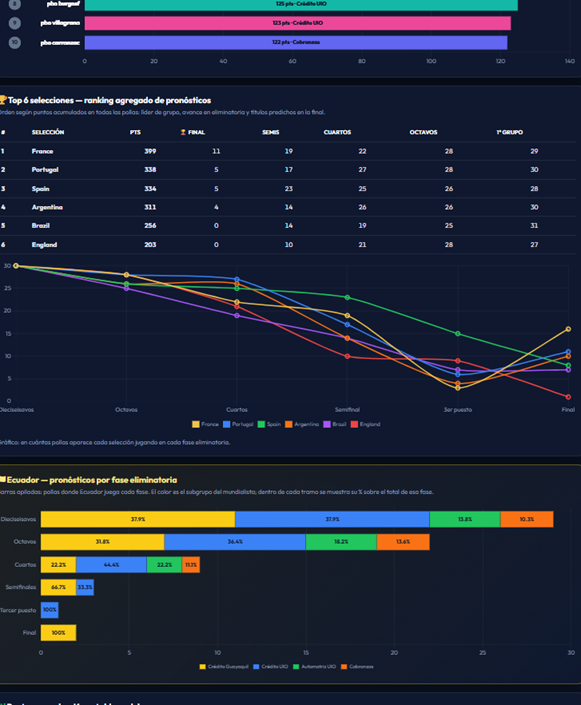Click Portugal's blue point at Cuartos
The image size is (581, 705).
coord(237,280)
